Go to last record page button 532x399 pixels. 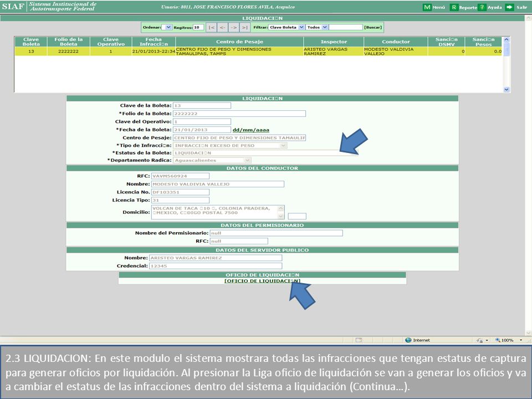click(244, 28)
